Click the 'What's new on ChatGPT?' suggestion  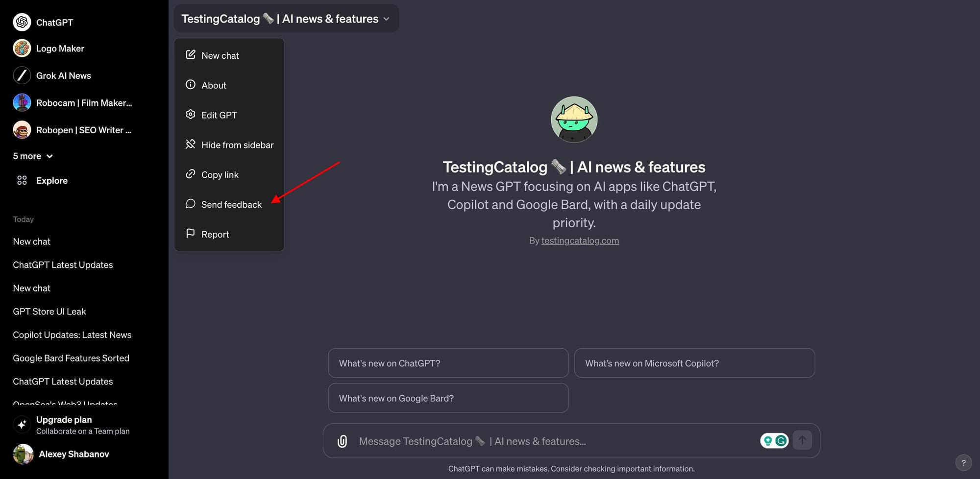448,363
